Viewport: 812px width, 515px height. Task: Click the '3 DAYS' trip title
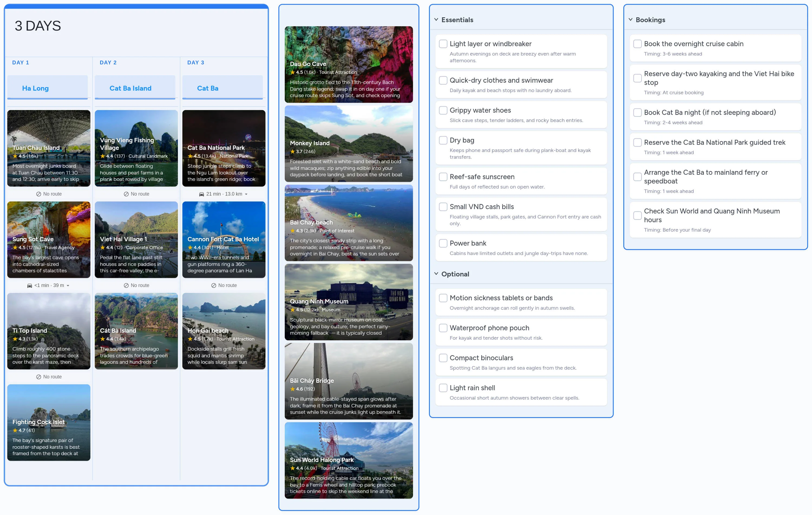[38, 26]
